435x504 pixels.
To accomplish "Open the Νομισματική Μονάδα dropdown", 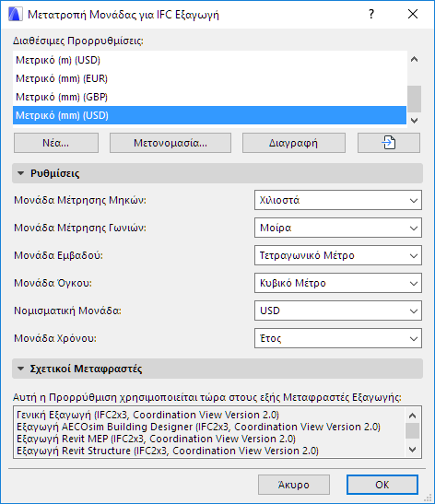I will coord(338,311).
